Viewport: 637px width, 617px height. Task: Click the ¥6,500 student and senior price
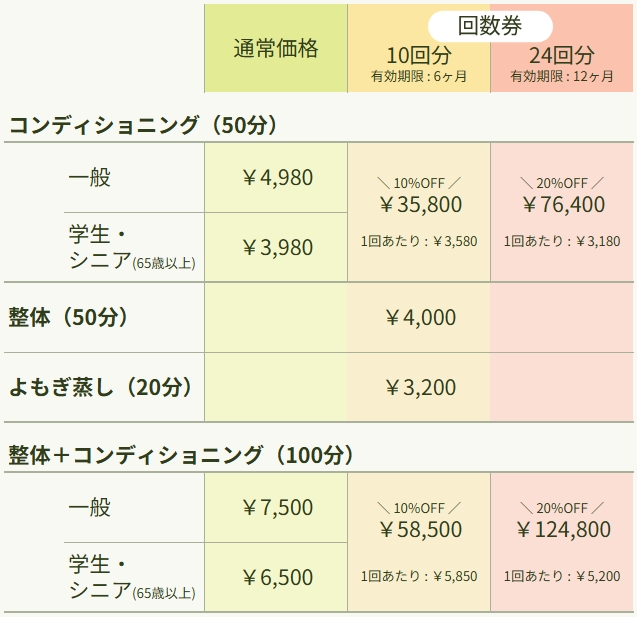tap(276, 577)
